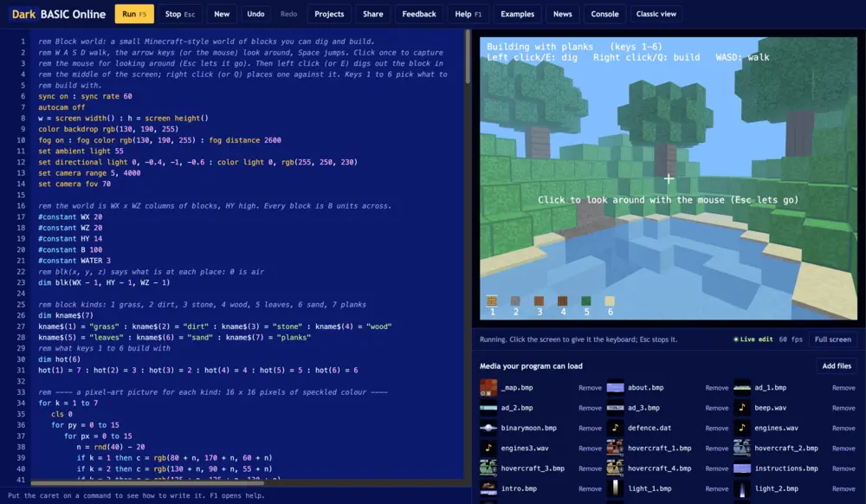Switch to Classic view
Image resolution: width=866 pixels, height=504 pixels.
pos(656,14)
